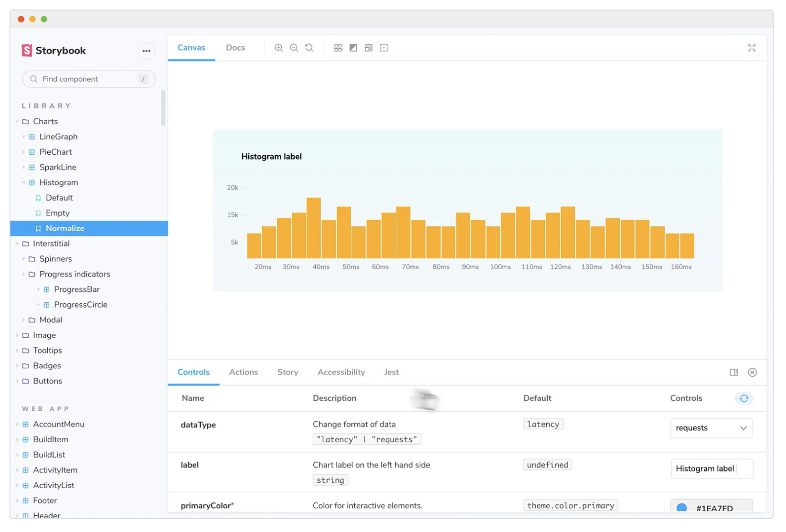The height and width of the screenshot is (532, 786).
Task: Select the Empty story
Action: (x=57, y=213)
